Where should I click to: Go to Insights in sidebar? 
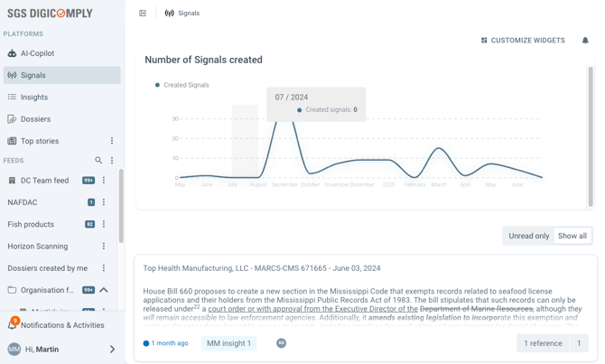click(33, 97)
